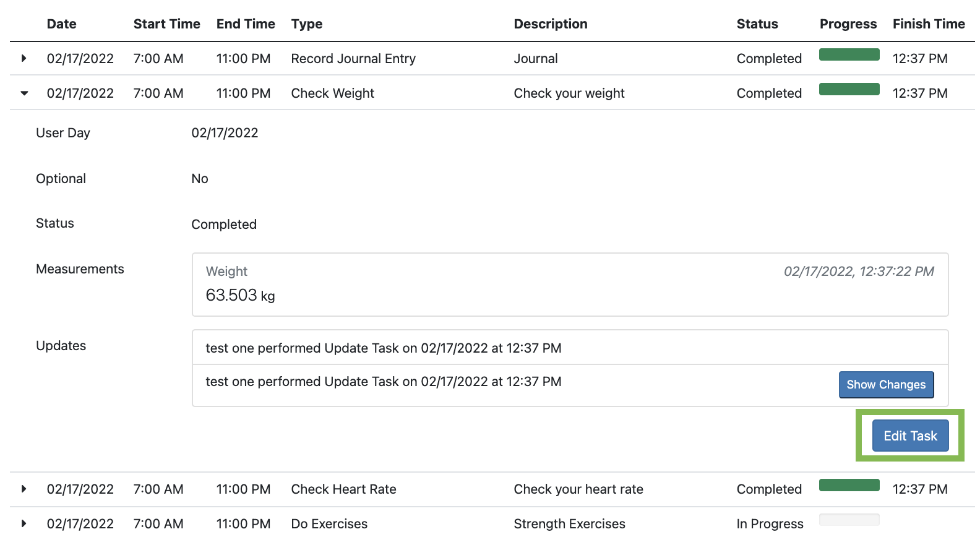Screen dimensions: 980x537
Task: Select the 'Check Weight' type cell
Action: coord(333,93)
